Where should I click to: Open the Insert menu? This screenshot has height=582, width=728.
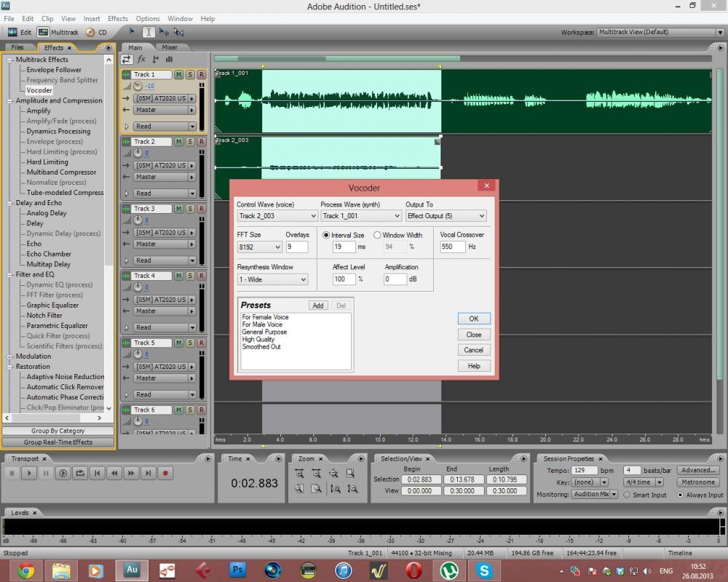point(92,19)
